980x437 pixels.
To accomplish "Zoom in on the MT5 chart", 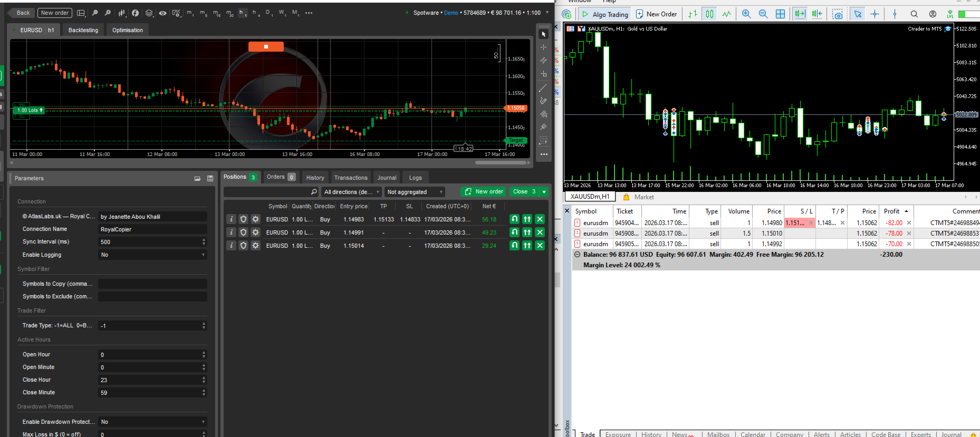I will 746,14.
